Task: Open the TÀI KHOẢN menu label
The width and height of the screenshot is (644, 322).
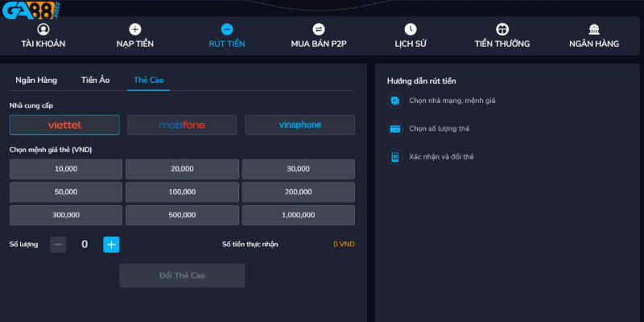Action: click(43, 43)
